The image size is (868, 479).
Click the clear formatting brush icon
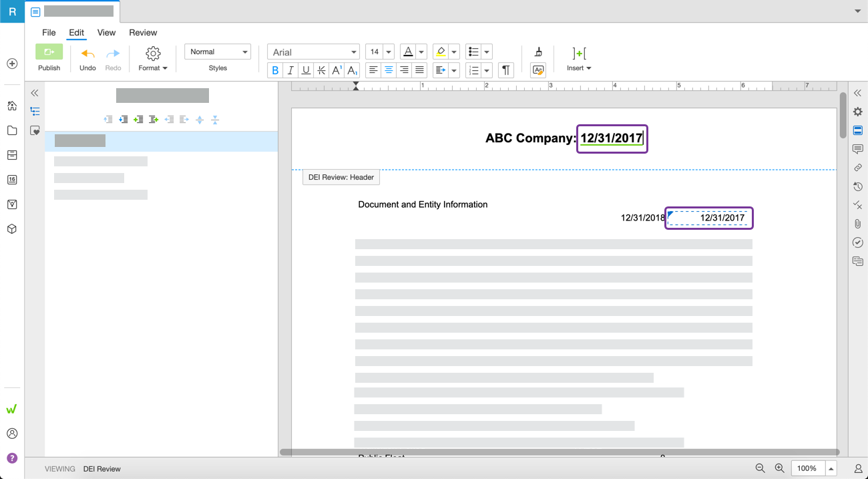click(538, 52)
